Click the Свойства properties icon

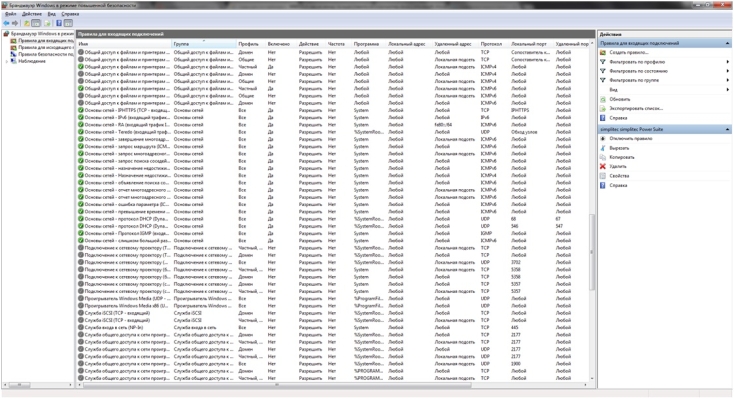tap(603, 176)
